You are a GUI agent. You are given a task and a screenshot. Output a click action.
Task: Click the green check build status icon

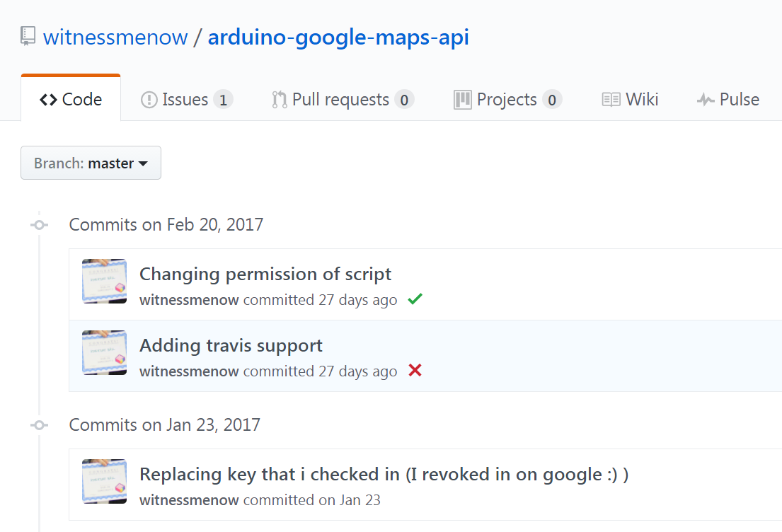pos(415,299)
